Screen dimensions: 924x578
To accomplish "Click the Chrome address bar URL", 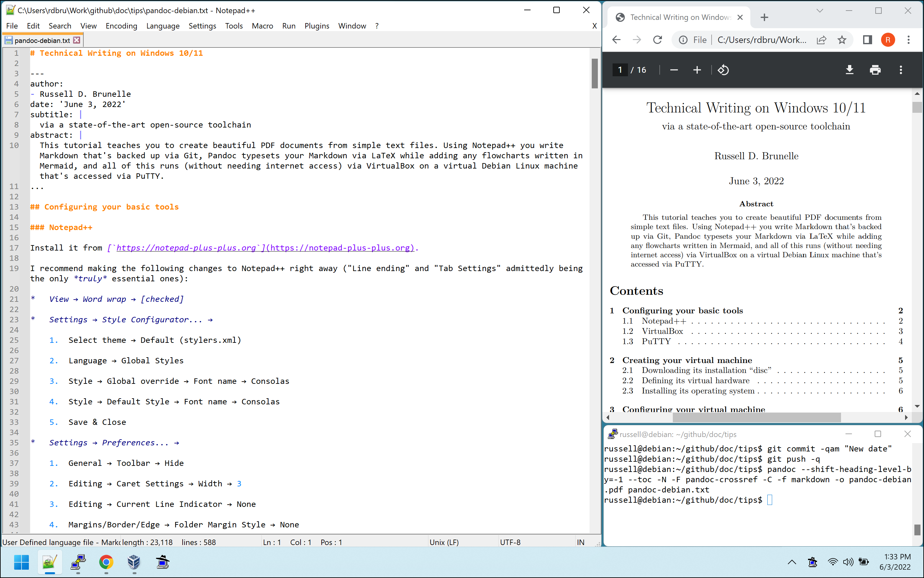I will click(762, 40).
